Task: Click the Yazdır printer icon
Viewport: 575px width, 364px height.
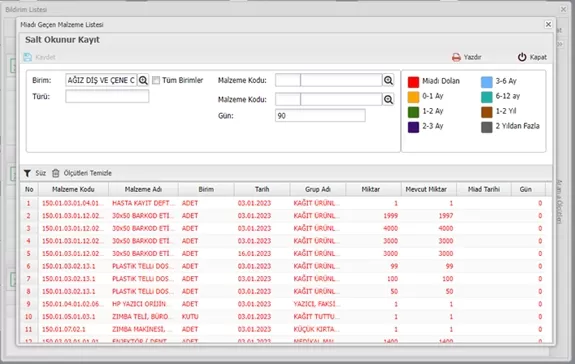Action: coord(456,58)
